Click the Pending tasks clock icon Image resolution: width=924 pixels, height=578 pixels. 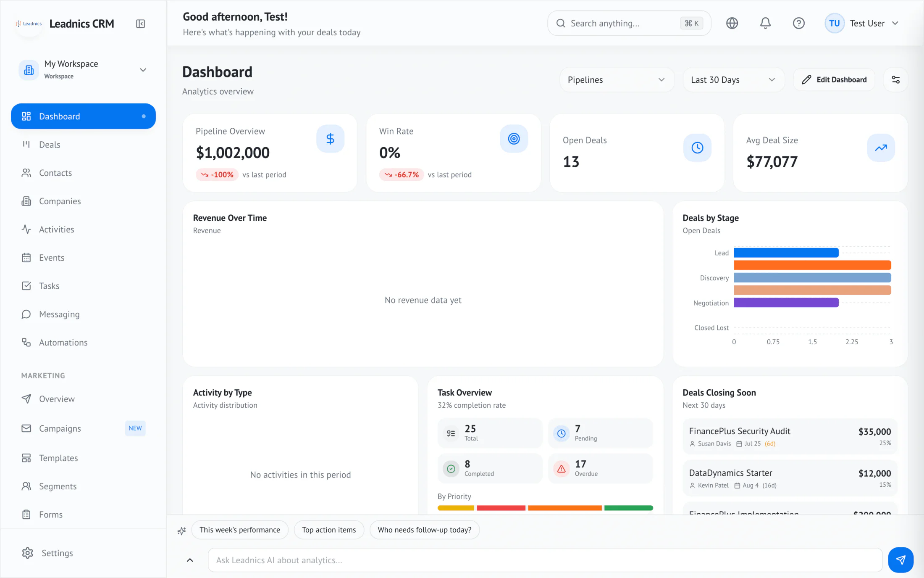point(561,433)
